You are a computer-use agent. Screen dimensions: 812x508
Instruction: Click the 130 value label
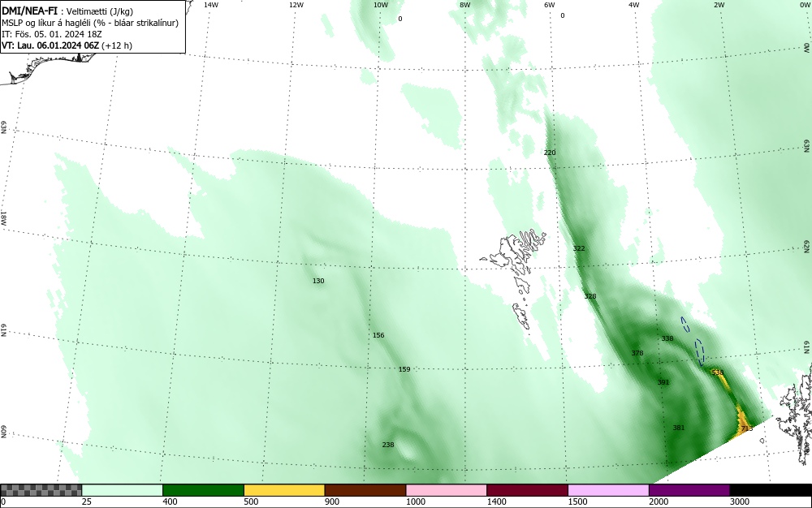(x=318, y=281)
